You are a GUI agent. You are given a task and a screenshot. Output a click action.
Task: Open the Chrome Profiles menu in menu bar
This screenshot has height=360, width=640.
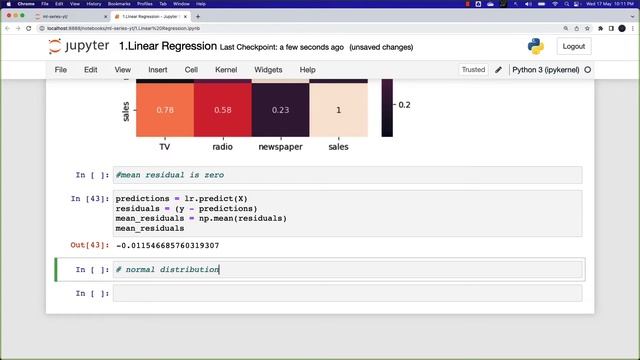[144, 4]
